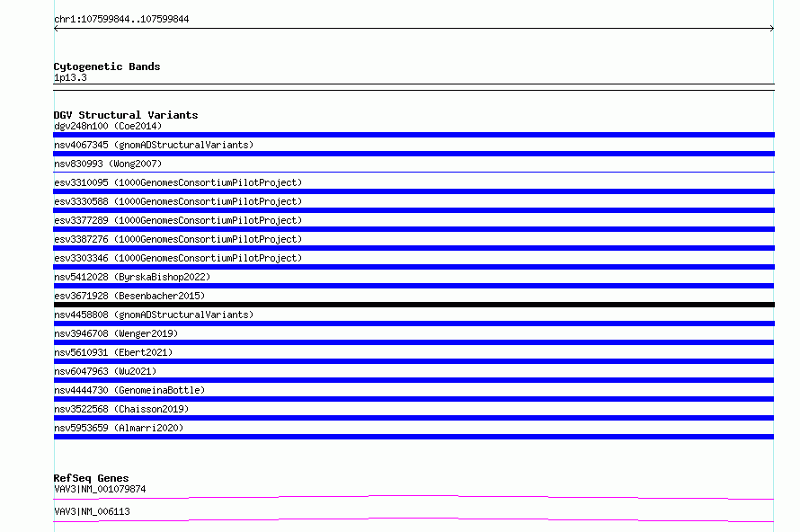Click the DGV Structural Variants track title

(126, 115)
